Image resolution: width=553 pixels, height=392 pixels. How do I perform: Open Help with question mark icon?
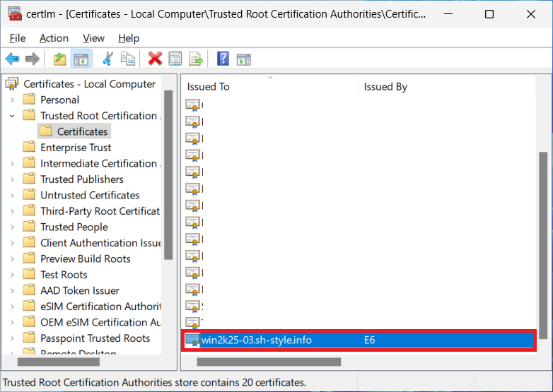click(223, 59)
